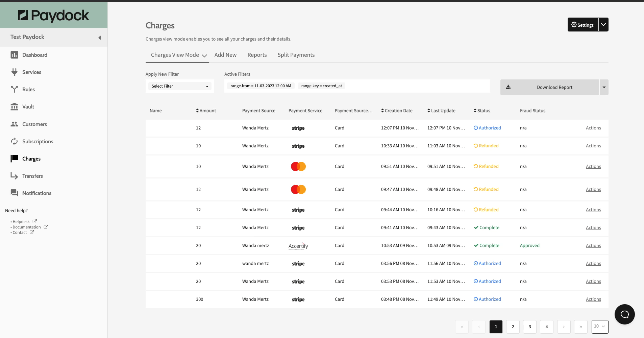644x338 pixels.
Task: Click the Services plug icon
Action: (14, 72)
